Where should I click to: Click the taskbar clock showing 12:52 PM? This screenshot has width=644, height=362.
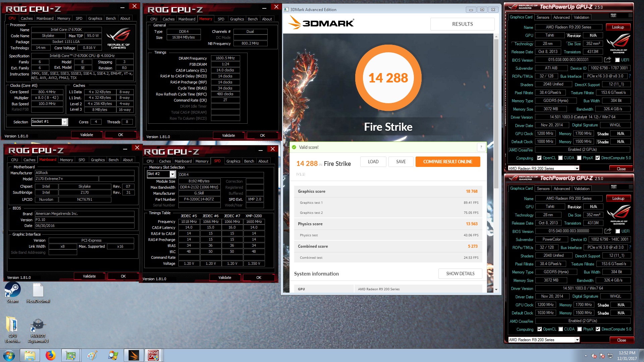[x=627, y=356]
